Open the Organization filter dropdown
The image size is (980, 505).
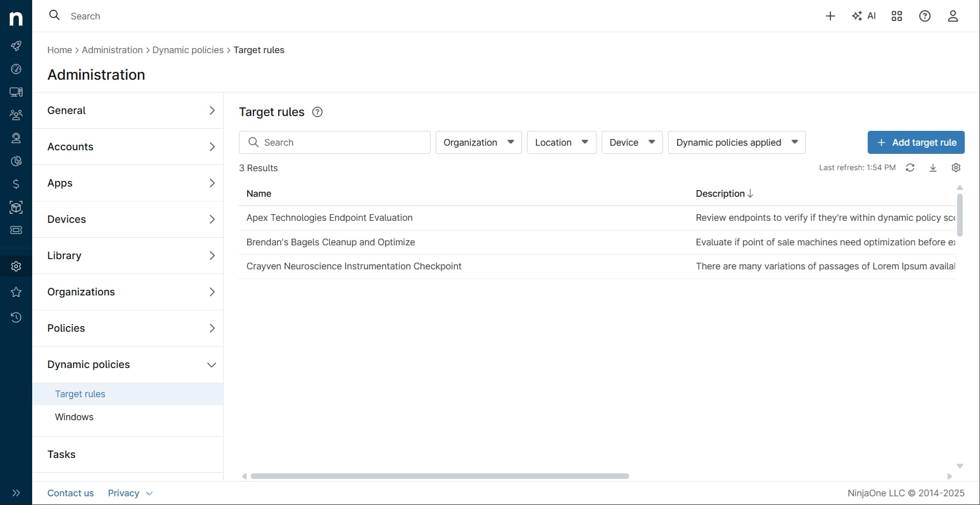tap(478, 142)
